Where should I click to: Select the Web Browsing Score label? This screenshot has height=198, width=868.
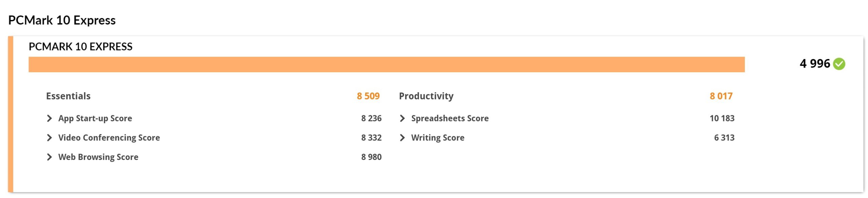pos(98,157)
